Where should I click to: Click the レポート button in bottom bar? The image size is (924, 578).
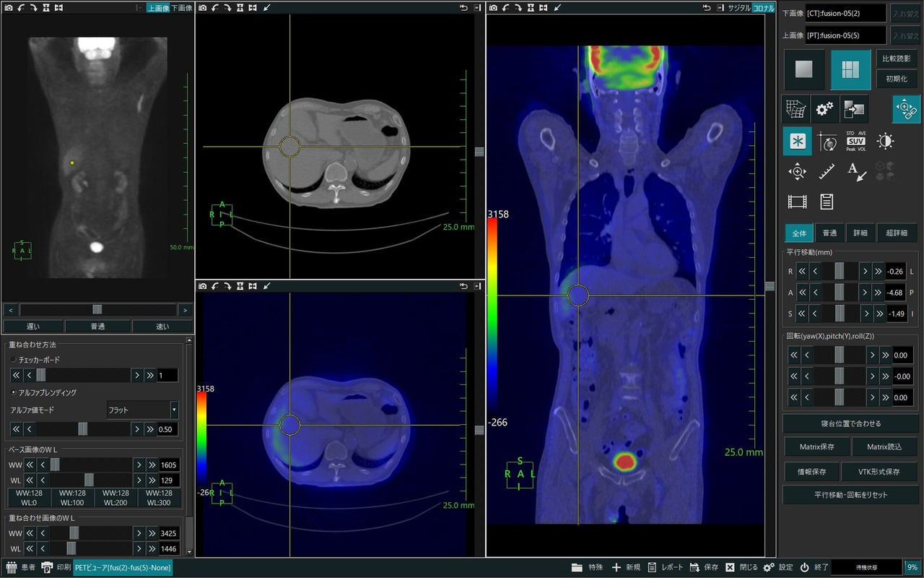pos(665,567)
